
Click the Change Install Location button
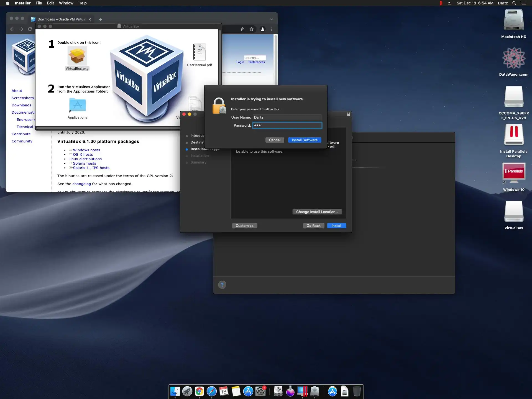[317, 212]
